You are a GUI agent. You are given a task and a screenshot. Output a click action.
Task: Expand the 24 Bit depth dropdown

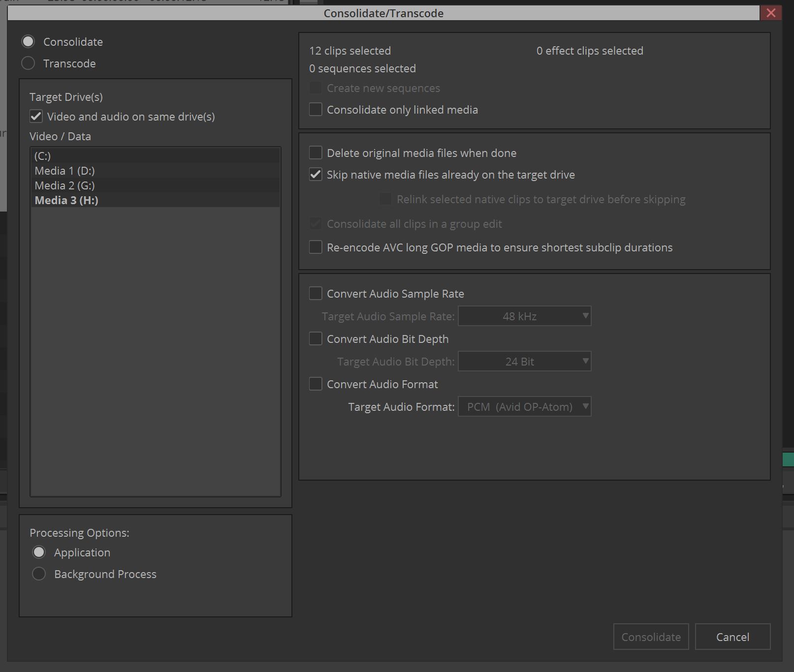524,362
